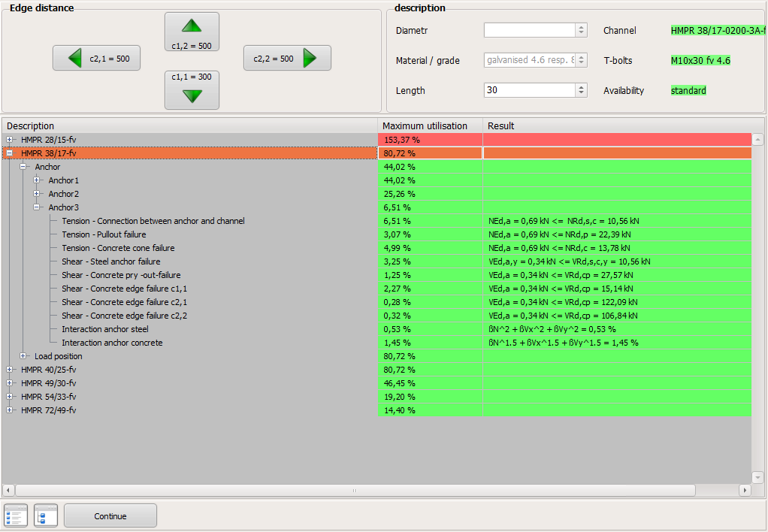Select Interaction anchor concrete row
The height and width of the screenshot is (532, 768).
[x=376, y=343]
